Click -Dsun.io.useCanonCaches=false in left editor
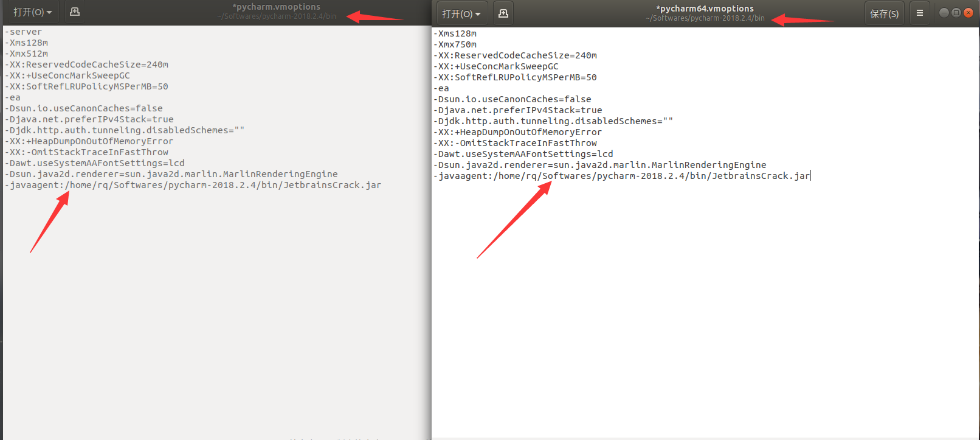The image size is (980, 440). point(84,108)
